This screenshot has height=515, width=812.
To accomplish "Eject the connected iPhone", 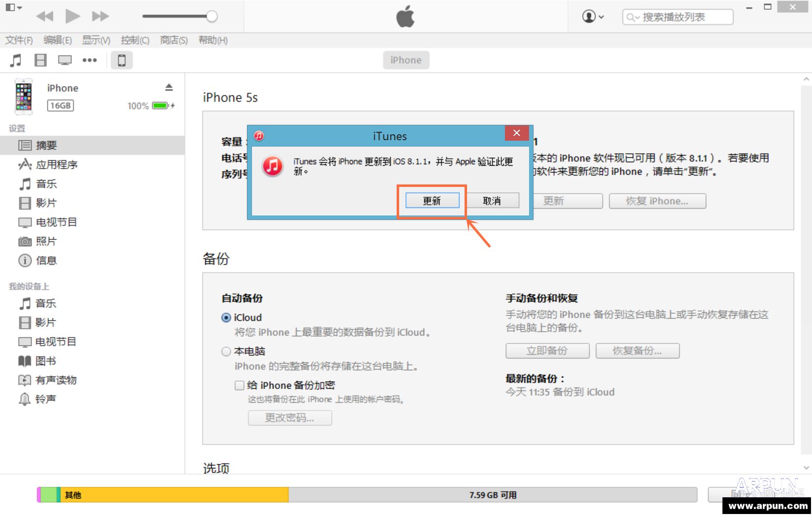I will 169,87.
